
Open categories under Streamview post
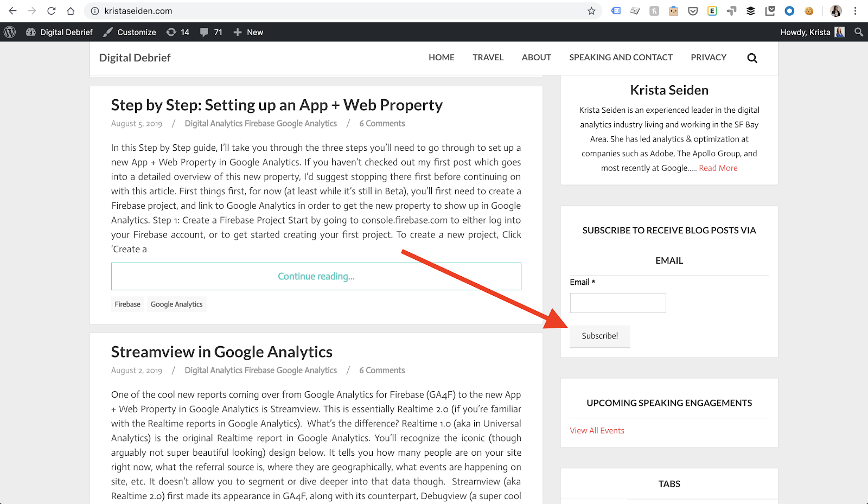tap(261, 370)
